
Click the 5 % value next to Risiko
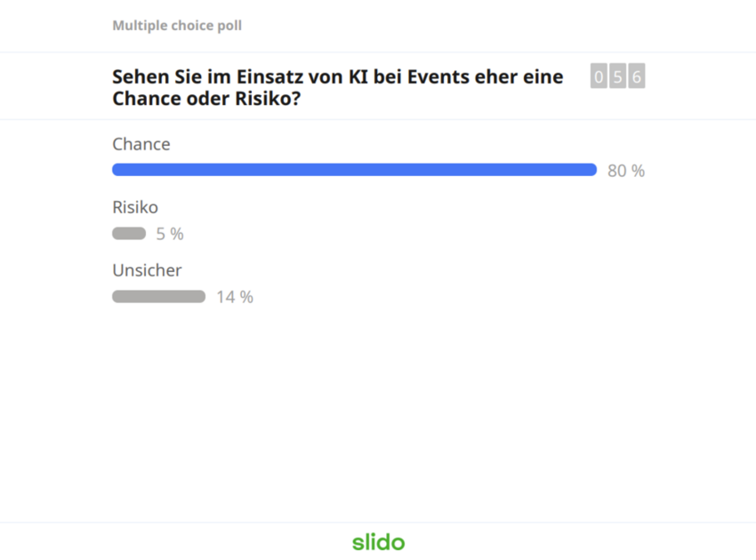coord(171,234)
